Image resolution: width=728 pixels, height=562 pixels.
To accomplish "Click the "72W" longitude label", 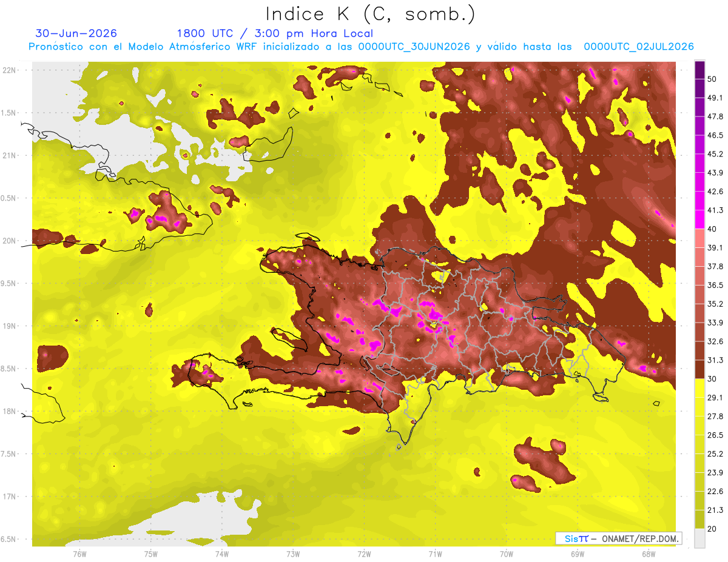I will (364, 554).
